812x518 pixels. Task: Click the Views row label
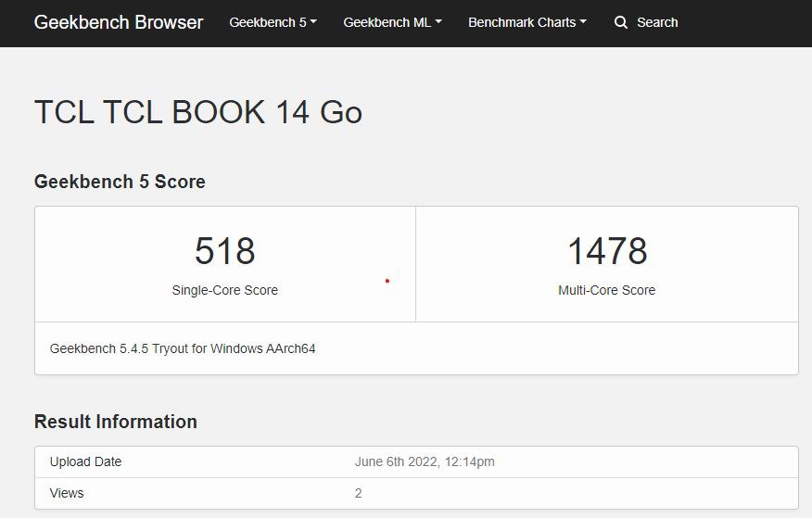click(67, 493)
